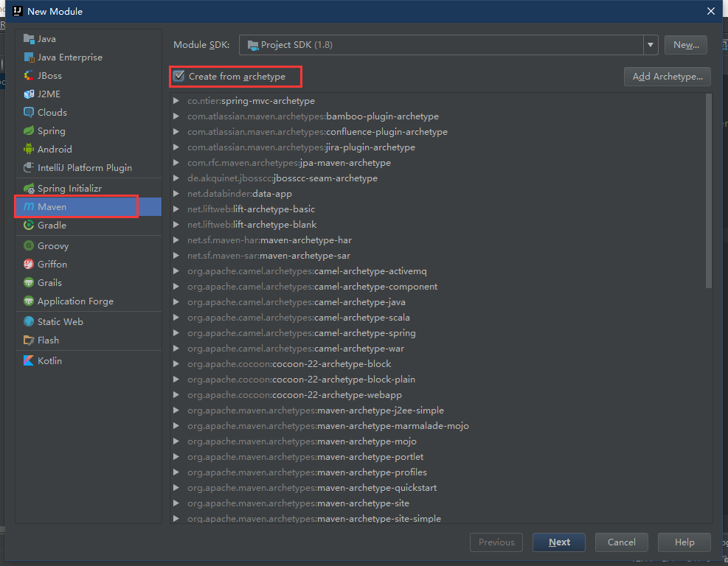The height and width of the screenshot is (566, 728).
Task: Click the Maven m icon
Action: [x=29, y=206]
